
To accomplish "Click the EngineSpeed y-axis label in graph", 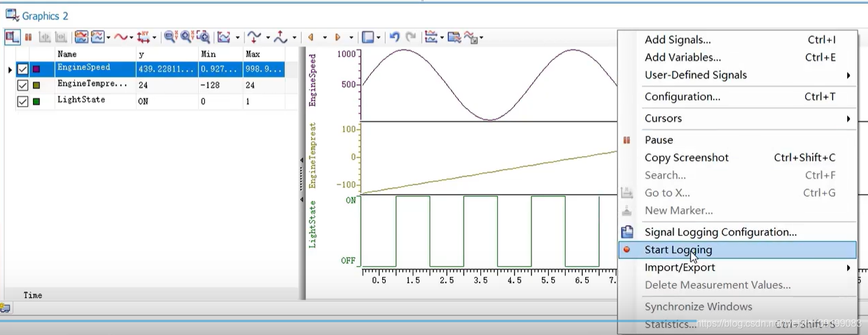I will [313, 81].
